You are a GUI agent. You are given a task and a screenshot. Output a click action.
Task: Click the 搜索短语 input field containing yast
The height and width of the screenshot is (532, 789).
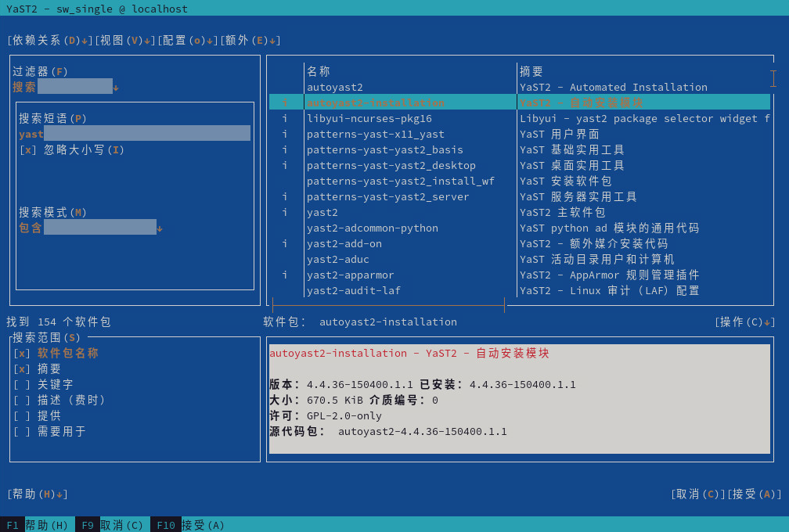pyautogui.click(x=135, y=134)
